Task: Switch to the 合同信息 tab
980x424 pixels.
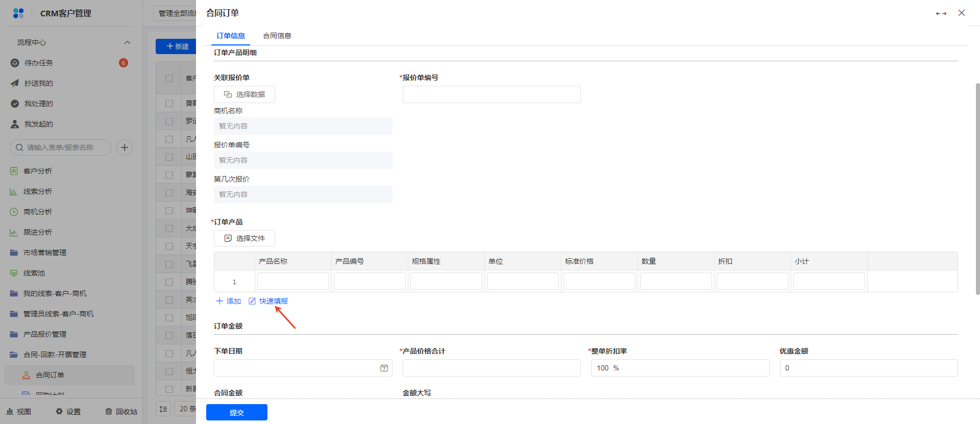Action: pos(277,36)
